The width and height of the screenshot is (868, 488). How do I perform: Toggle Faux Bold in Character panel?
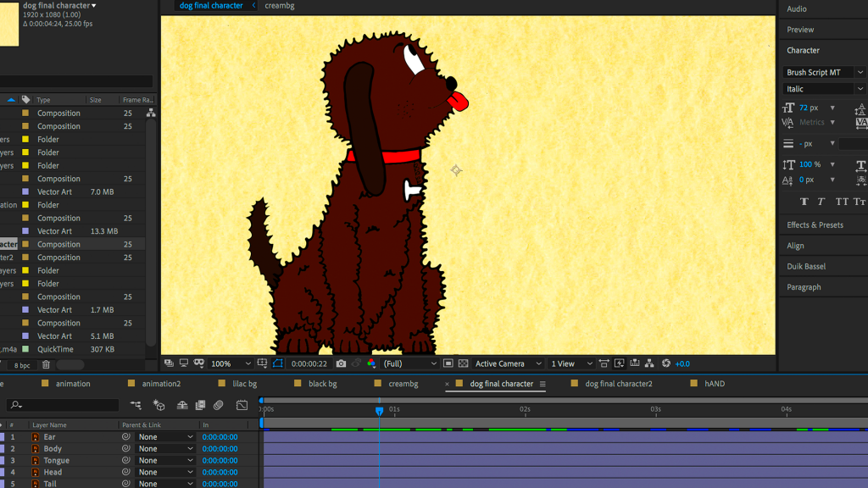point(804,202)
